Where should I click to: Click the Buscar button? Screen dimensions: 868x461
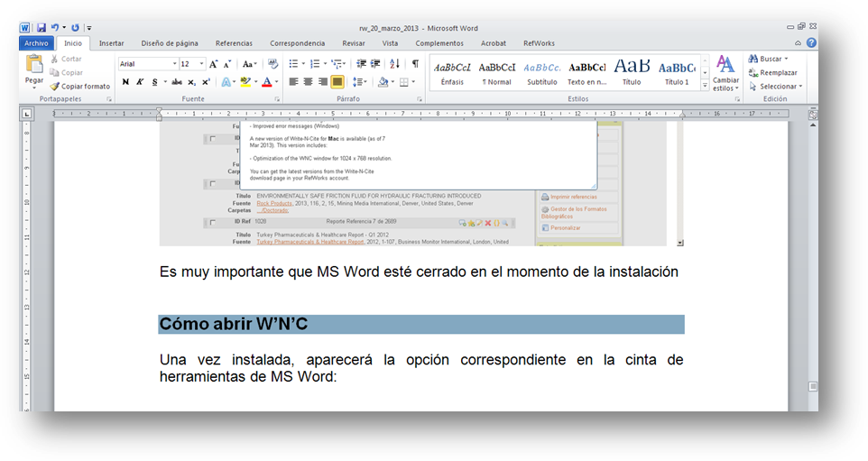(x=767, y=59)
